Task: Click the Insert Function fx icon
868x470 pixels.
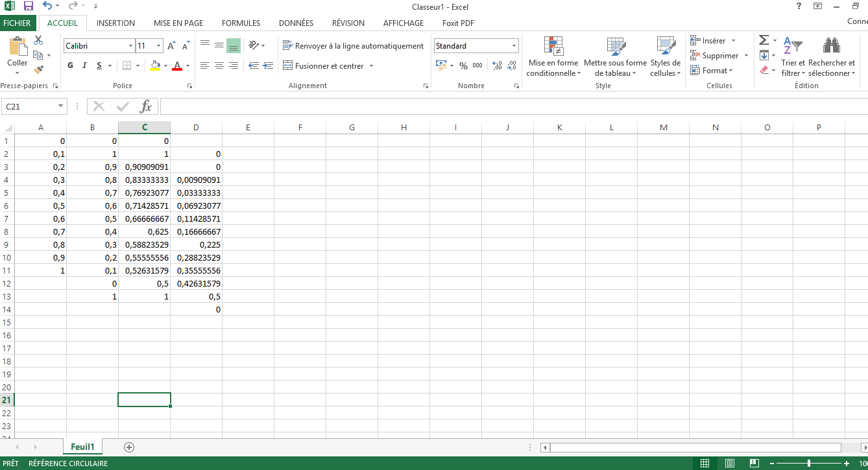Action: (146, 106)
